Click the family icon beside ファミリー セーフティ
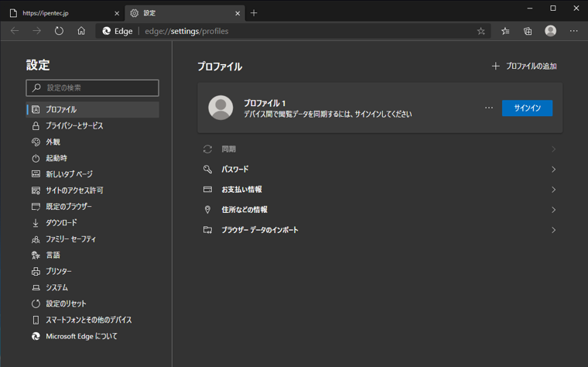This screenshot has height=367, width=588. pos(36,239)
